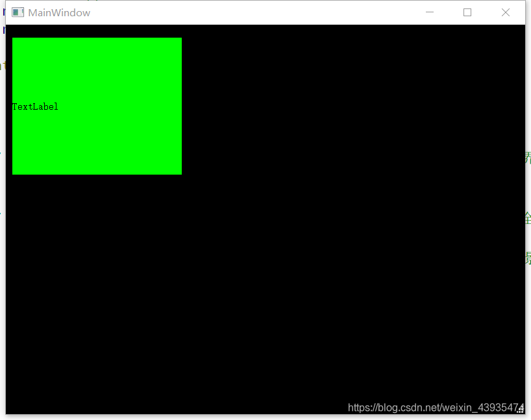Click the resize grip at window corner

point(521,409)
